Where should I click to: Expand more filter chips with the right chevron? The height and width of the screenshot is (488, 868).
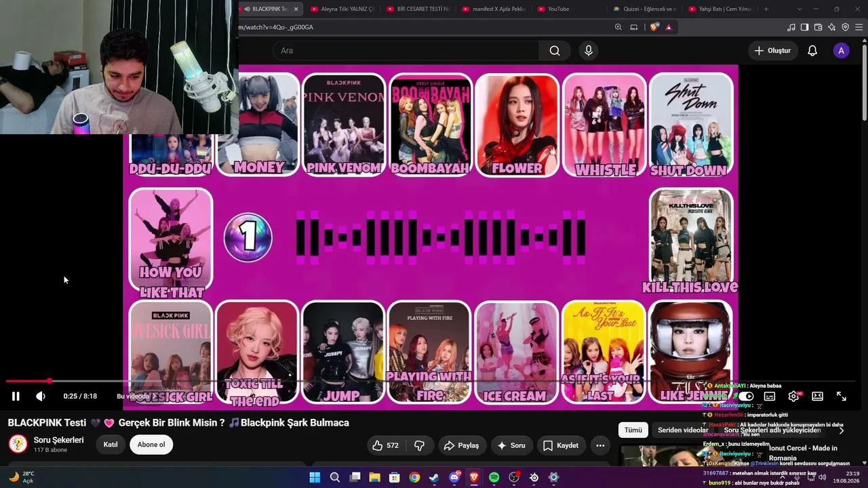842,430
